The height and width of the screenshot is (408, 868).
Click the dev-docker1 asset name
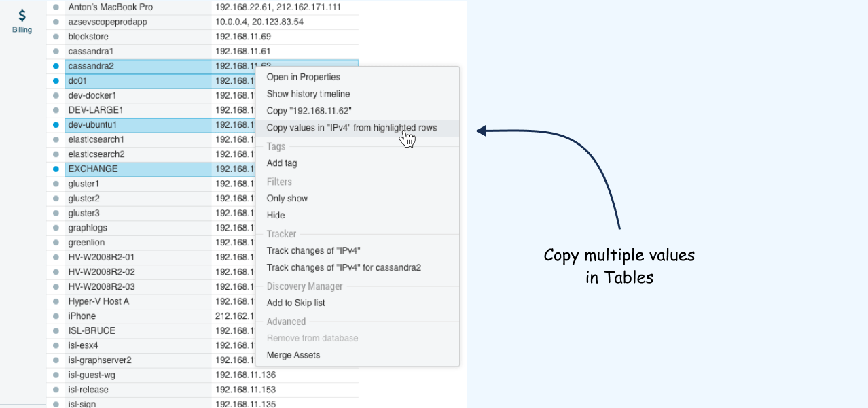point(92,95)
